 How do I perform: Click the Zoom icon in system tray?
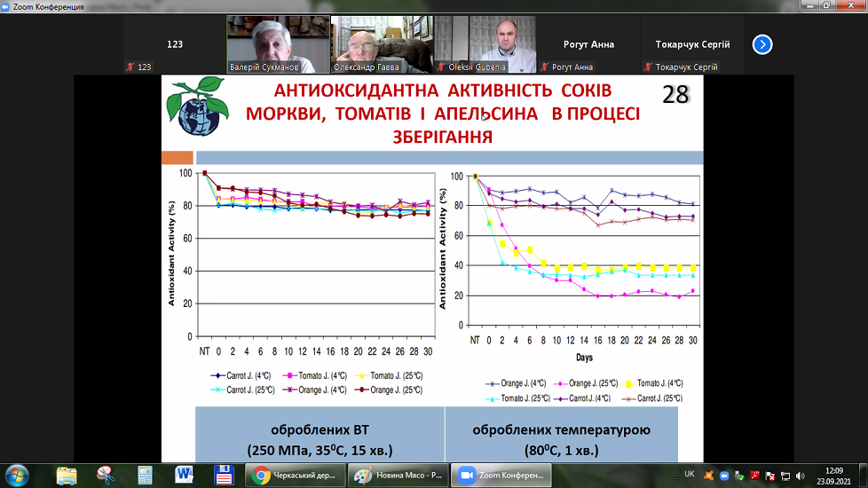pyautogui.click(x=724, y=476)
